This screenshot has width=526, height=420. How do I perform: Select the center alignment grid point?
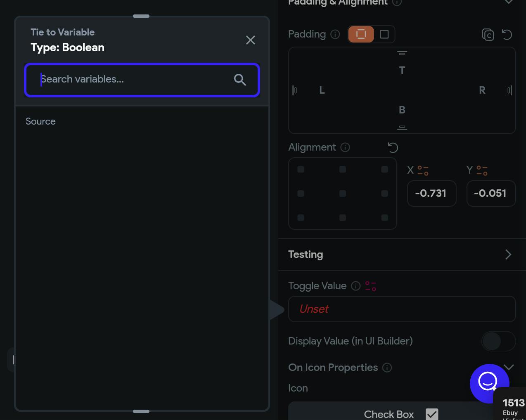(x=343, y=193)
